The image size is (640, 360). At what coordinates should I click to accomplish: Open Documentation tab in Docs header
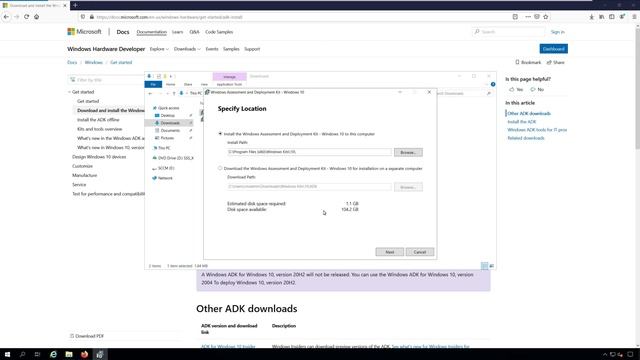[151, 32]
